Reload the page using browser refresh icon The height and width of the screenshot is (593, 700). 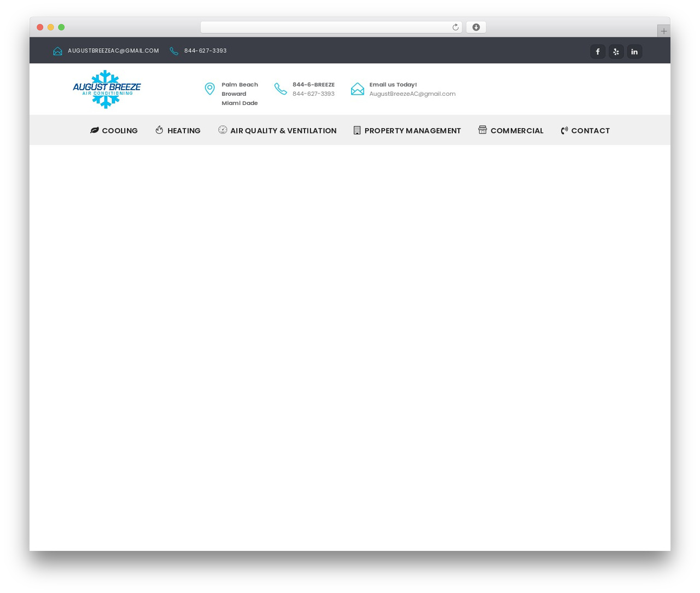coord(455,27)
